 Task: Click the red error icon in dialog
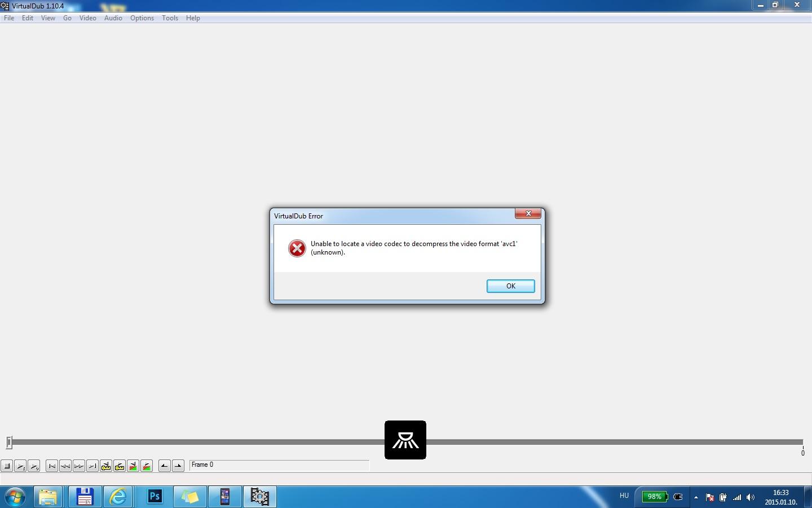(297, 248)
